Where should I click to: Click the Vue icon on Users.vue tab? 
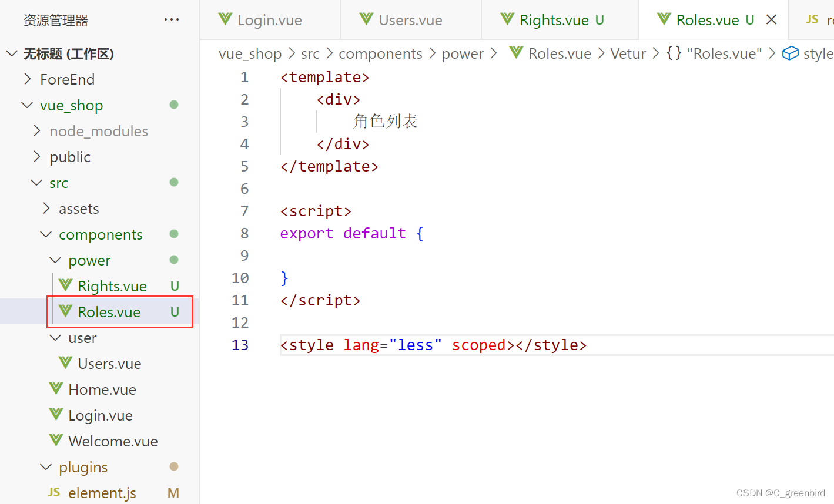(366, 19)
